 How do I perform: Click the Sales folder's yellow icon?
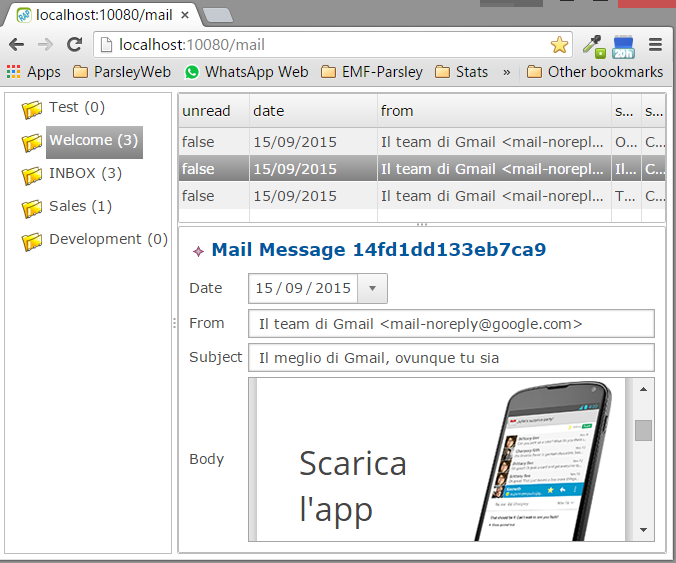32,209
